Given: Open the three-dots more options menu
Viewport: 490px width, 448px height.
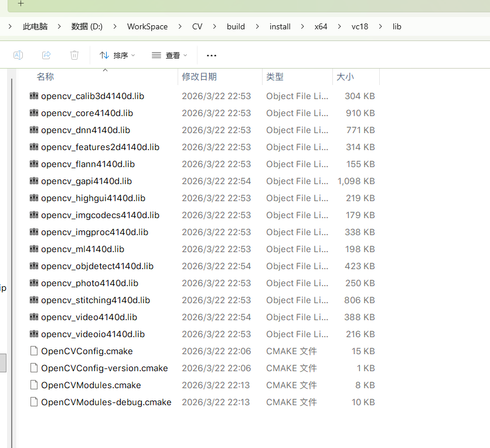Looking at the screenshot, I should tap(212, 56).
